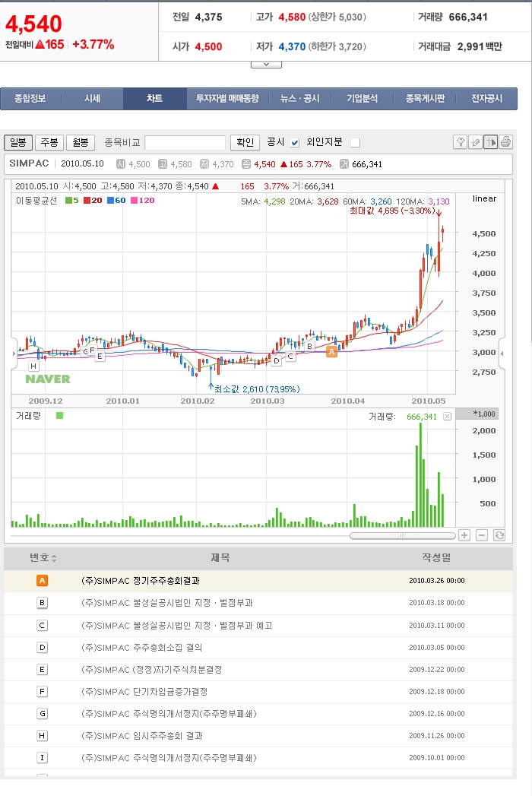
Task: Toggle the 공시 checkbox
Action: point(295,143)
